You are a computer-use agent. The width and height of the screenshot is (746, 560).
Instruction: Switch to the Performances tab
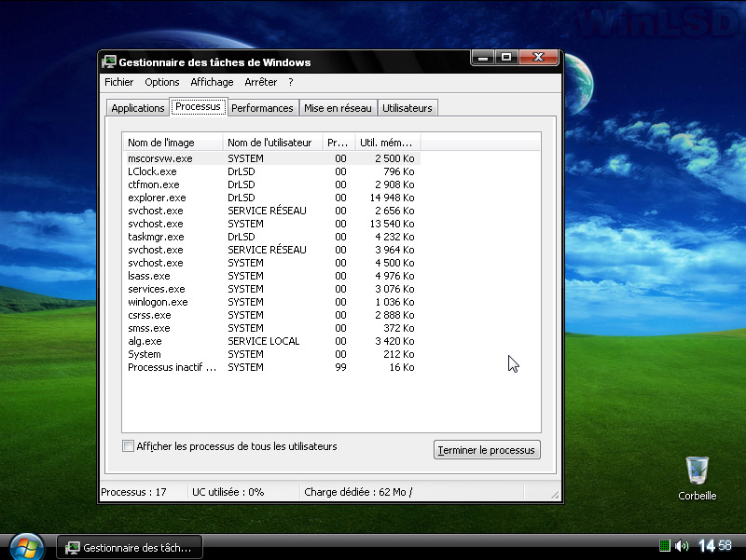click(262, 108)
